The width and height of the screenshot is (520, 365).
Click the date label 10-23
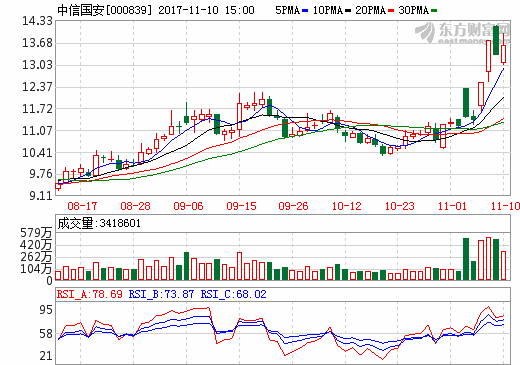point(400,206)
